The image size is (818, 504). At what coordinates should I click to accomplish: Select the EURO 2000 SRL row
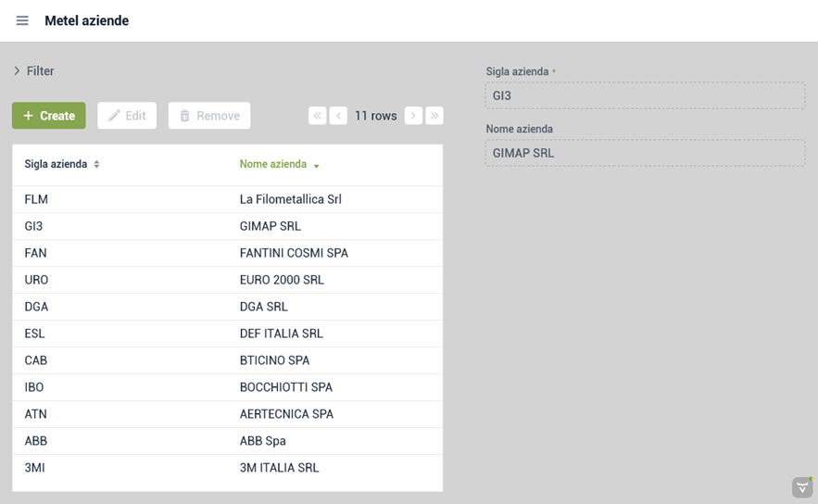tap(228, 280)
